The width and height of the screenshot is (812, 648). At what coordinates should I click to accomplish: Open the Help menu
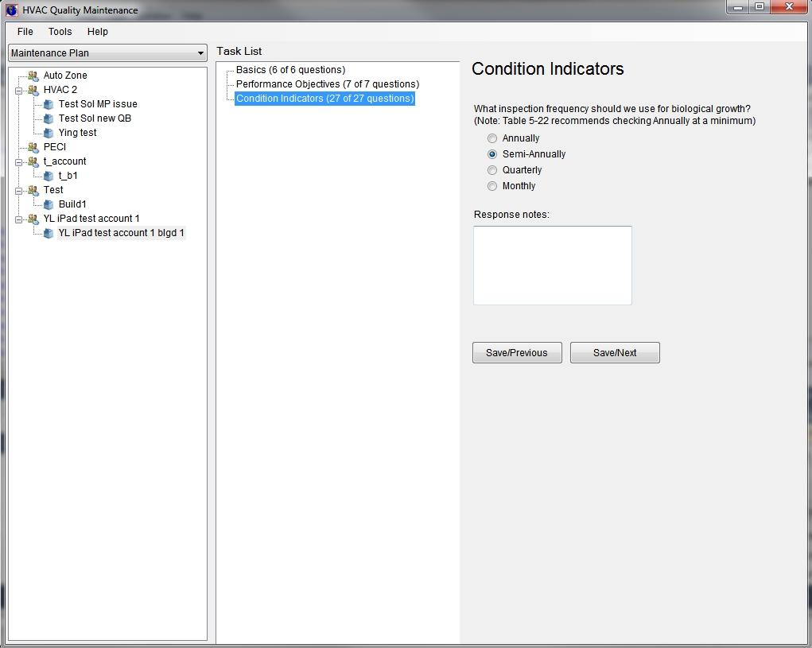coord(97,32)
